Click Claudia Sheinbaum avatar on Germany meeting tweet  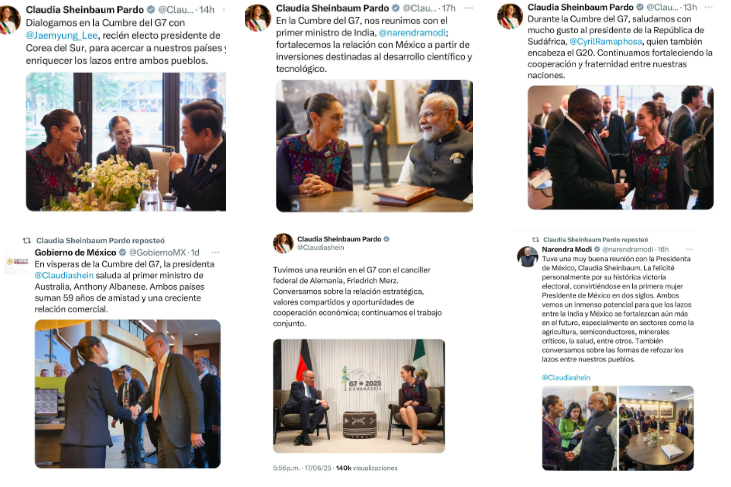pyautogui.click(x=283, y=243)
